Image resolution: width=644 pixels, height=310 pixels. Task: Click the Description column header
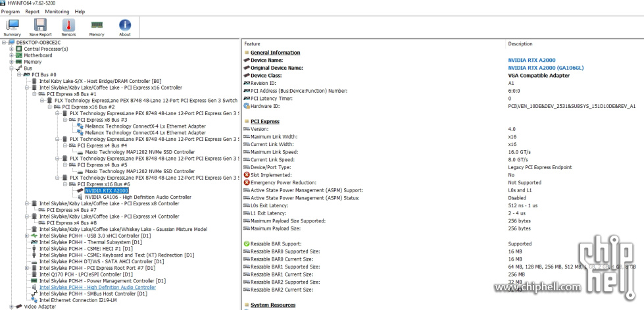[520, 43]
